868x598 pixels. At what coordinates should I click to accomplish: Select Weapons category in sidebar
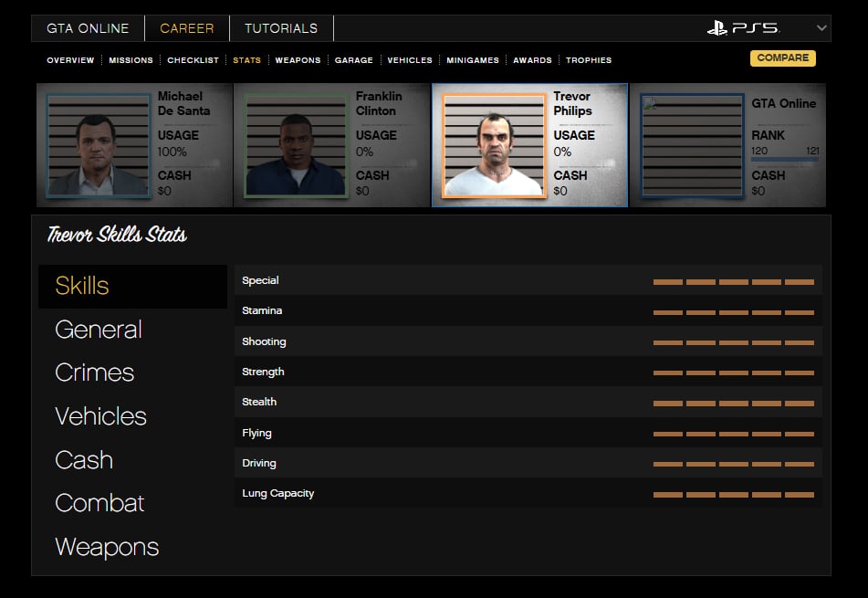click(x=107, y=547)
